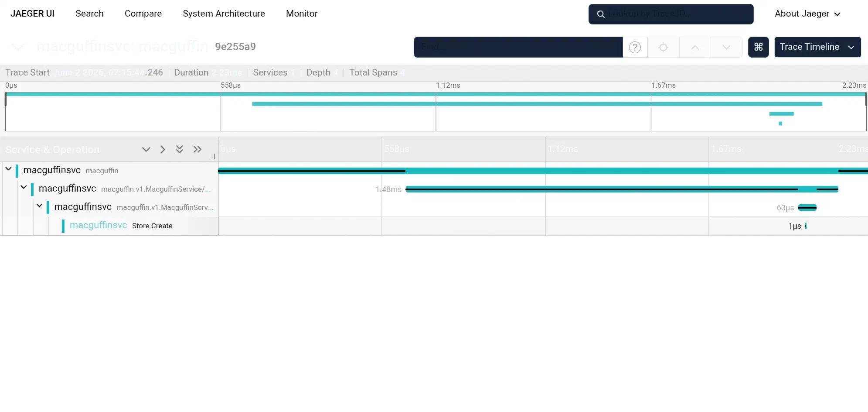The height and width of the screenshot is (412, 868).
Task: Click the Duration label
Action: point(191,72)
